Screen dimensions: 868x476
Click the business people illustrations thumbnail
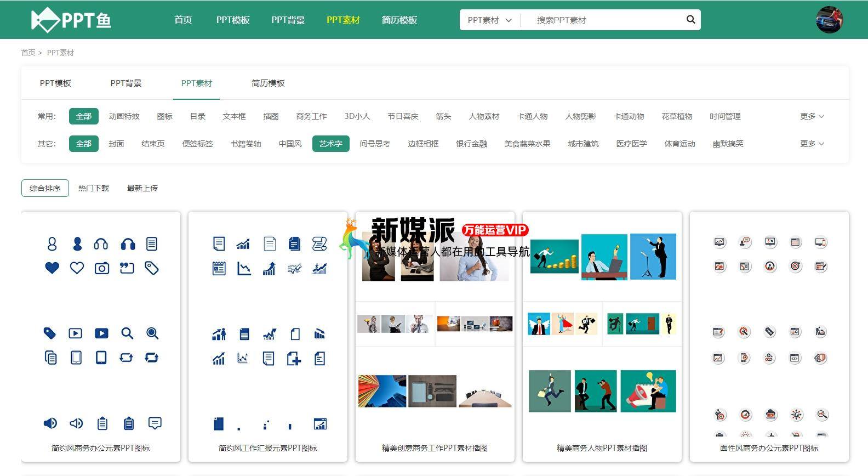tap(602, 324)
